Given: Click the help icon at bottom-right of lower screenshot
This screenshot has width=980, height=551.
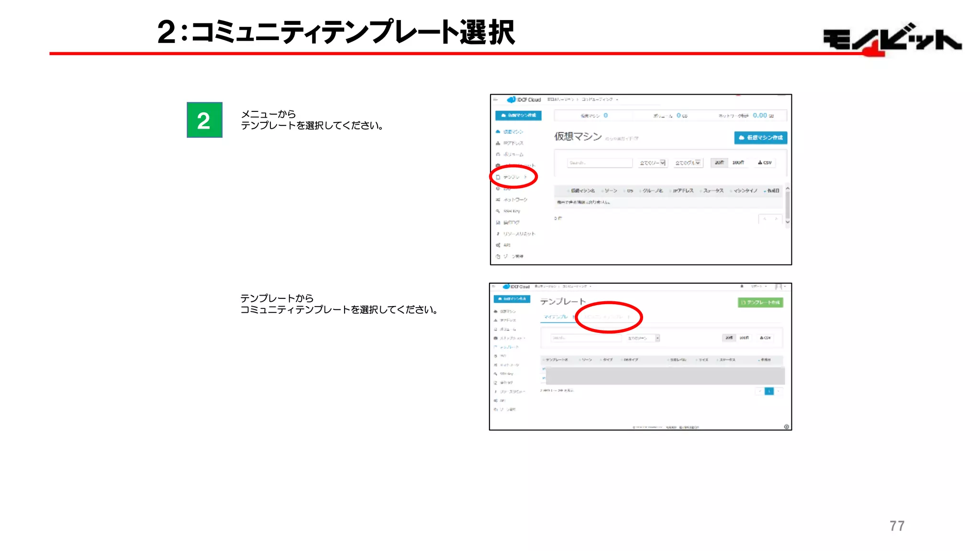Looking at the screenshot, I should tap(786, 427).
